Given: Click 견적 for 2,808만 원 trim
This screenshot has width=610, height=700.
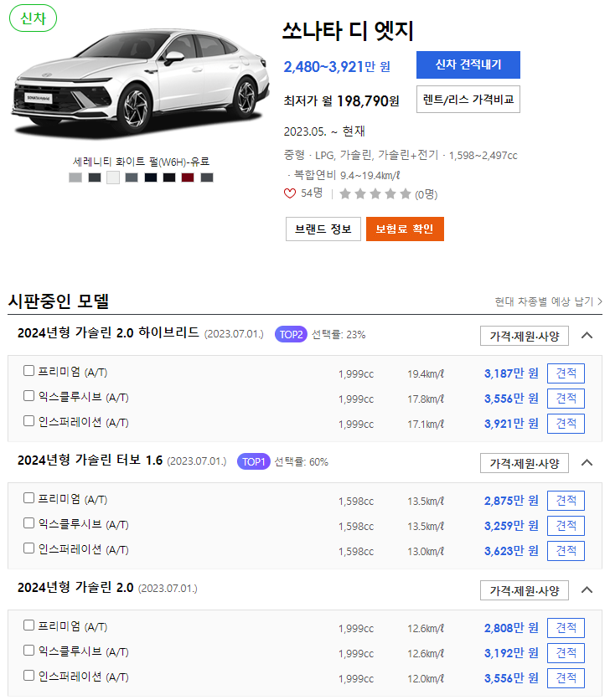Looking at the screenshot, I should coord(566,628).
